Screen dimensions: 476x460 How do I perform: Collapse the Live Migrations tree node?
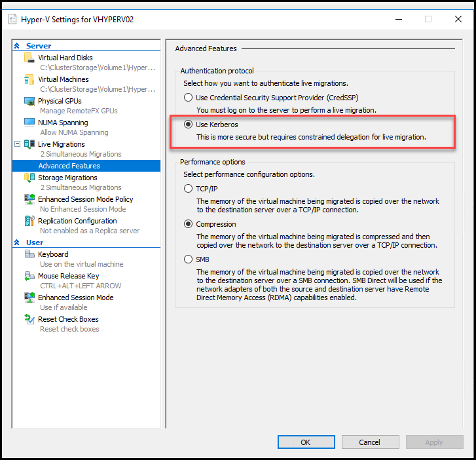point(18,144)
